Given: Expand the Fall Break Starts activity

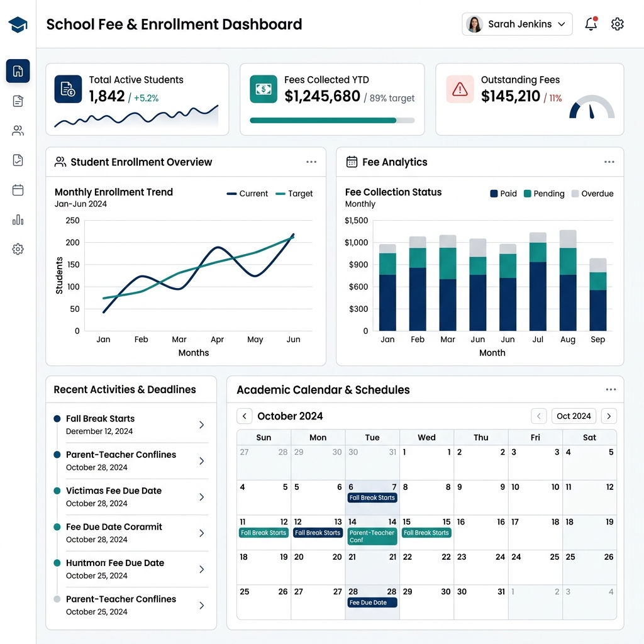Looking at the screenshot, I should [202, 425].
